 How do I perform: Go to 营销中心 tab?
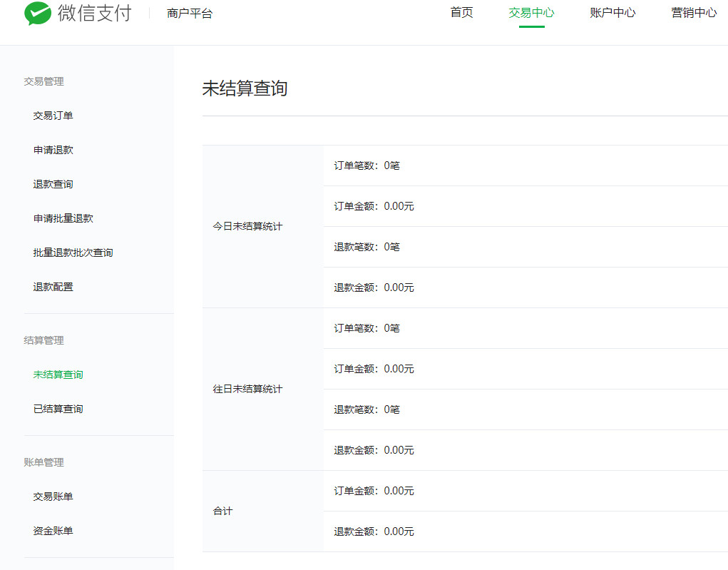[694, 13]
